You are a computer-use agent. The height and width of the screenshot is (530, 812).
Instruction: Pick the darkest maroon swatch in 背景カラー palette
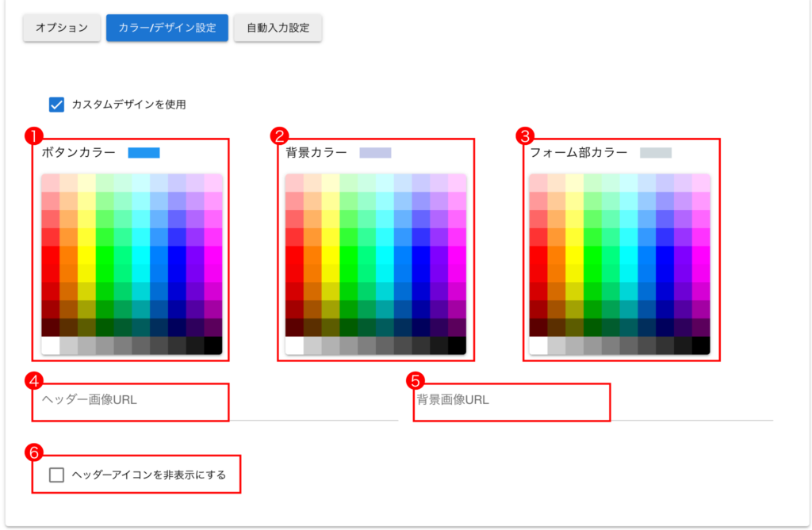point(294,327)
